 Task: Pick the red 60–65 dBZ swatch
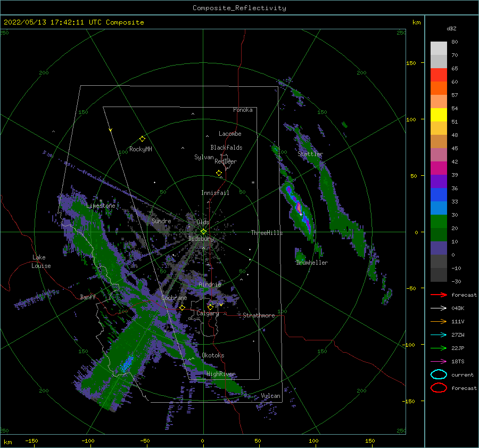pos(439,75)
